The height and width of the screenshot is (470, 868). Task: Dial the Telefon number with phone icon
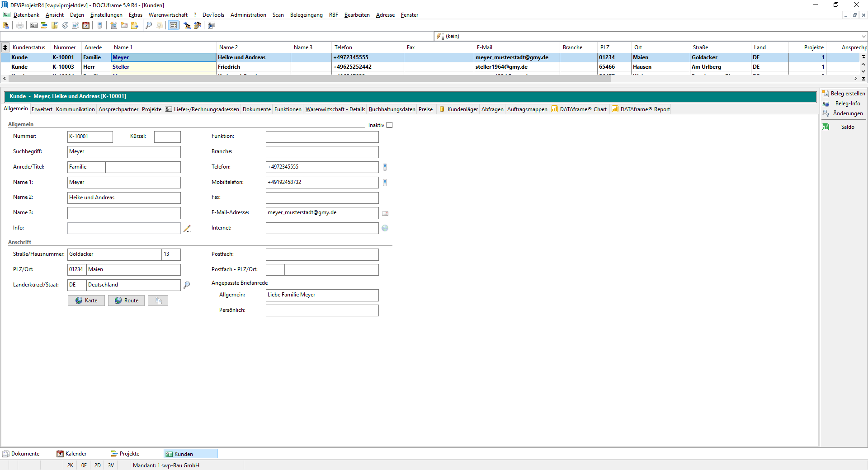click(x=385, y=167)
